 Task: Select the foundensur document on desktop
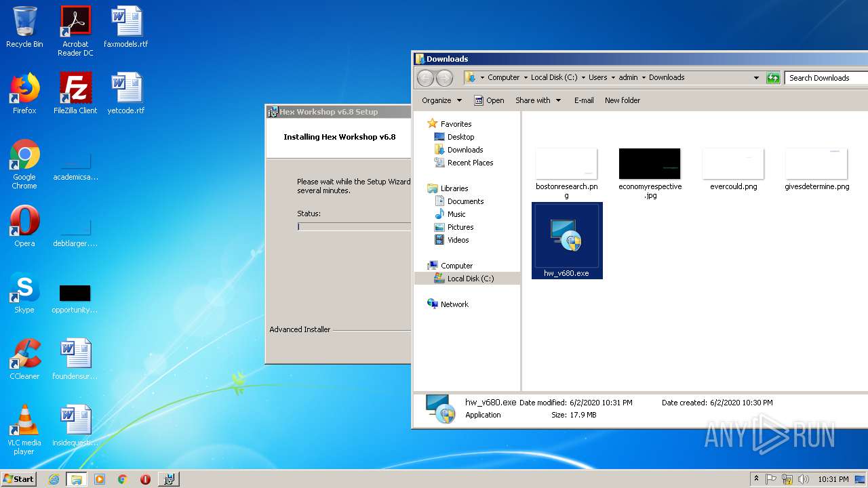click(x=75, y=359)
